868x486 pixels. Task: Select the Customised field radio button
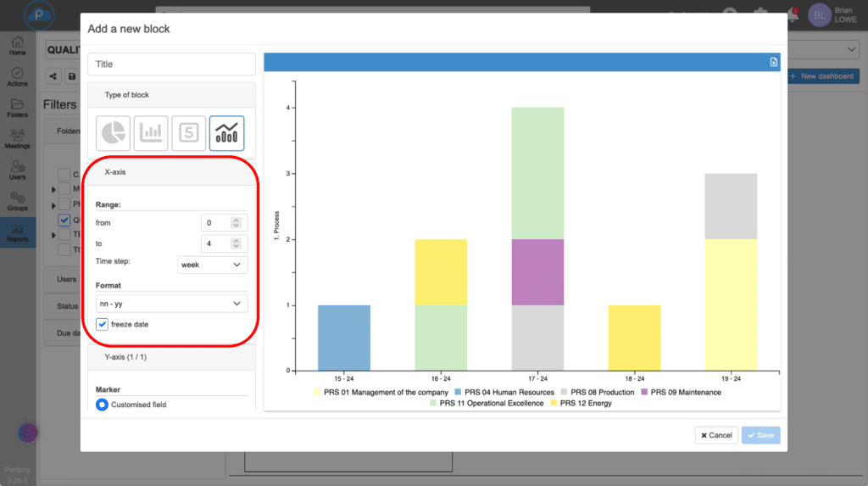coord(102,405)
